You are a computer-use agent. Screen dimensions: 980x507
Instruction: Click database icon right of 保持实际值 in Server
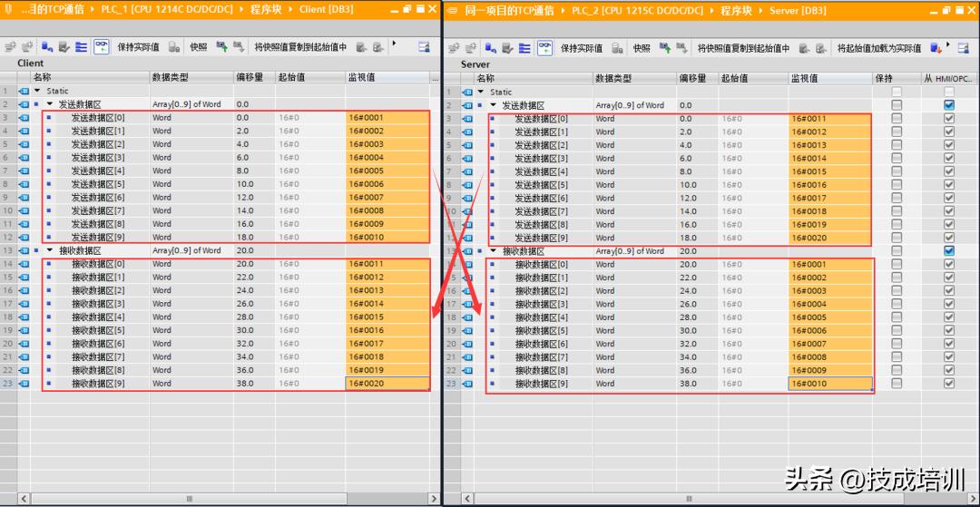coord(618,48)
